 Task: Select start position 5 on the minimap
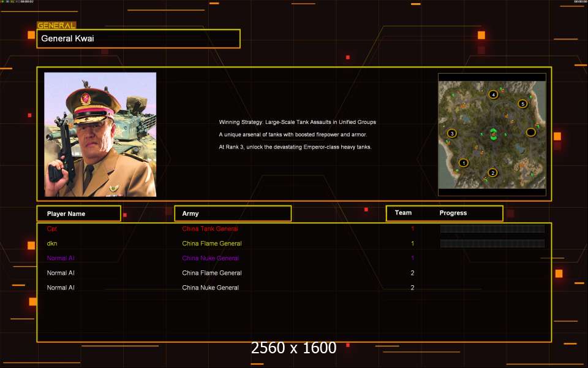pyautogui.click(x=522, y=104)
